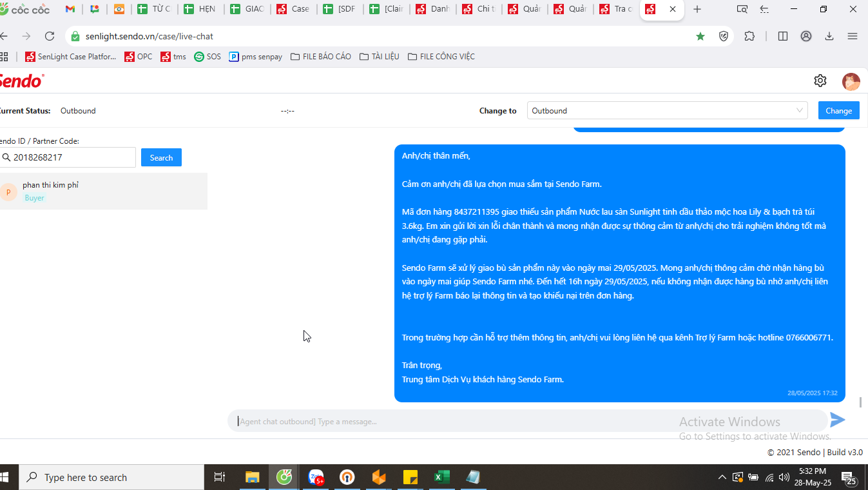Switch to the Danh browser tab
This screenshot has height=490, width=868.
tap(432, 9)
